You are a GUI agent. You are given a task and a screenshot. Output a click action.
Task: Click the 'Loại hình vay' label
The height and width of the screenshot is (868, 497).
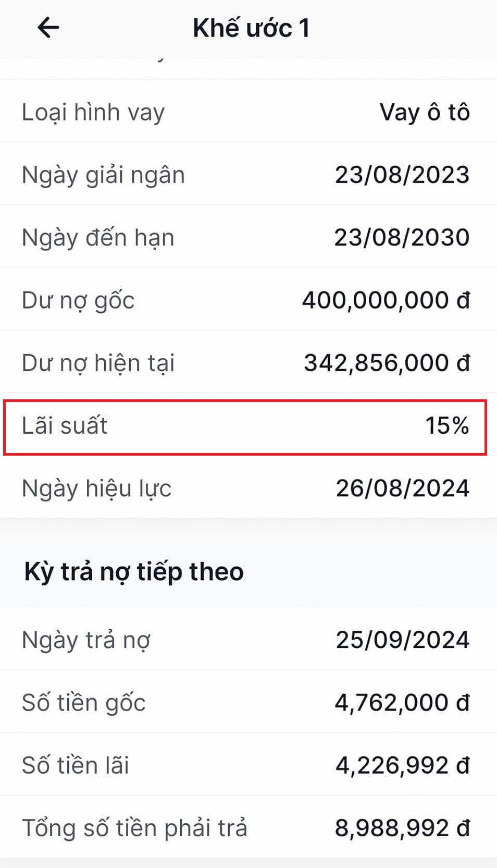pos(92,111)
